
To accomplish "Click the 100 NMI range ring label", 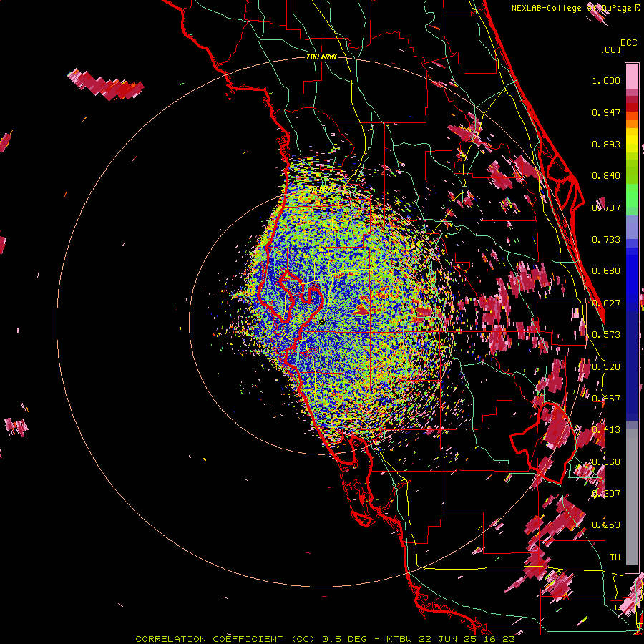I will 321,57.
